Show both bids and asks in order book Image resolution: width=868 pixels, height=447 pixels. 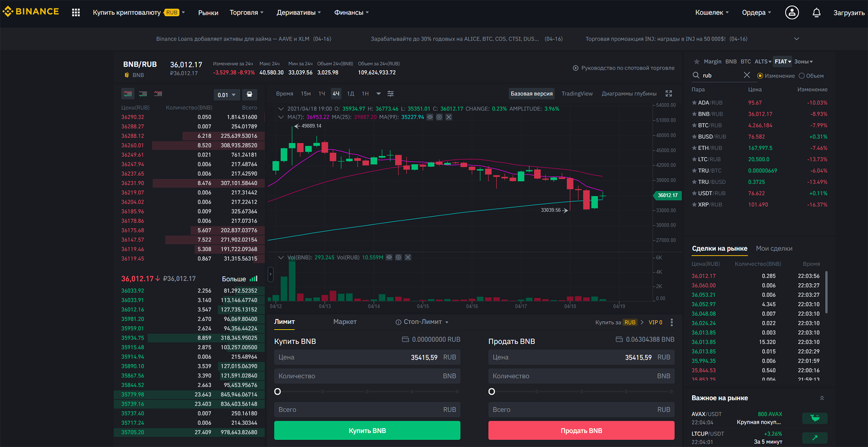pos(128,94)
